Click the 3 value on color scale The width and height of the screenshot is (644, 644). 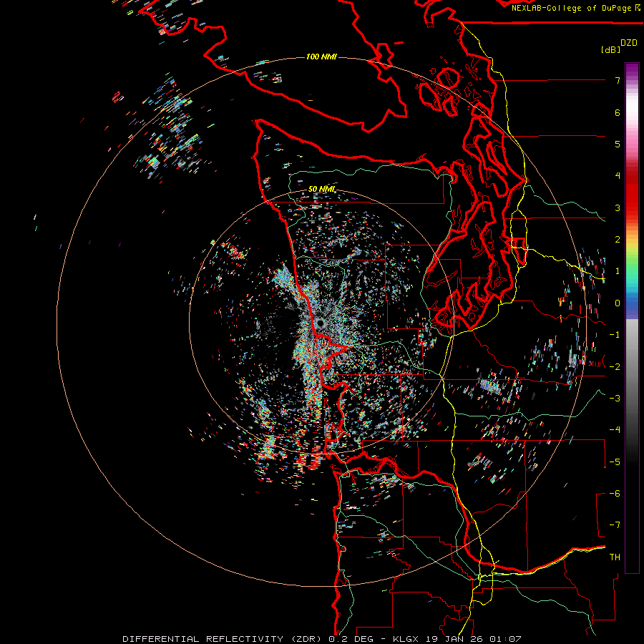[618, 208]
